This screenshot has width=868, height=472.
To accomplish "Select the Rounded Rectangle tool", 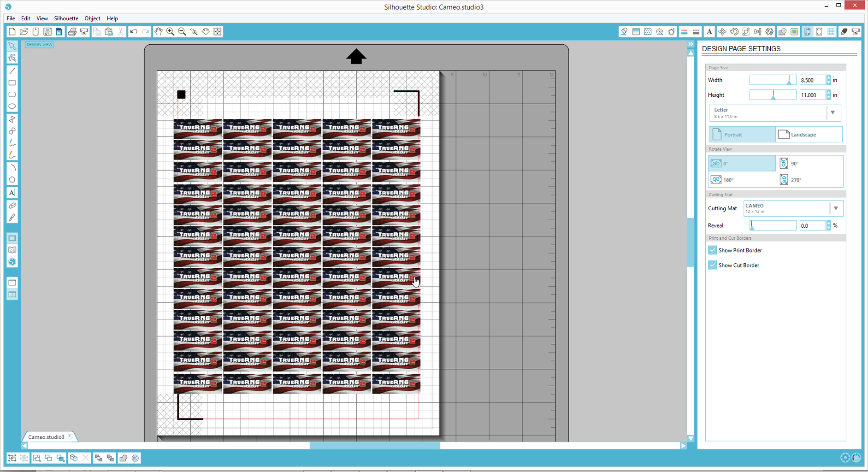I will [12, 94].
